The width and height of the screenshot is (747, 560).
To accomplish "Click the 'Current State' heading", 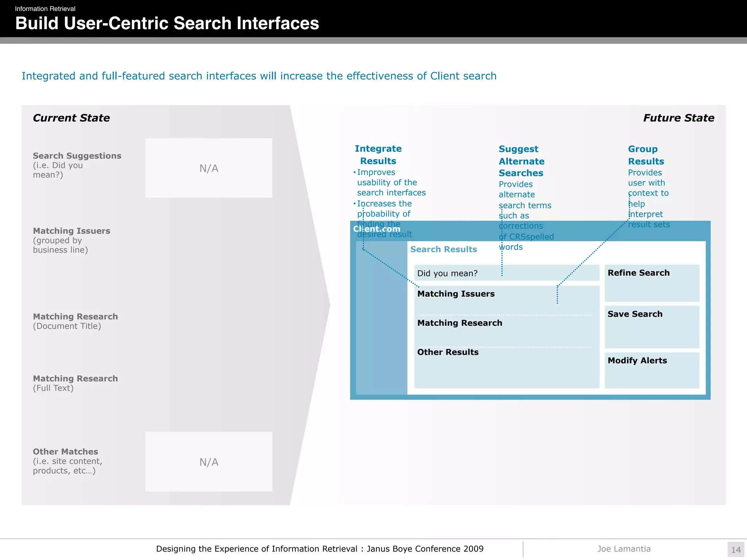I will [71, 118].
